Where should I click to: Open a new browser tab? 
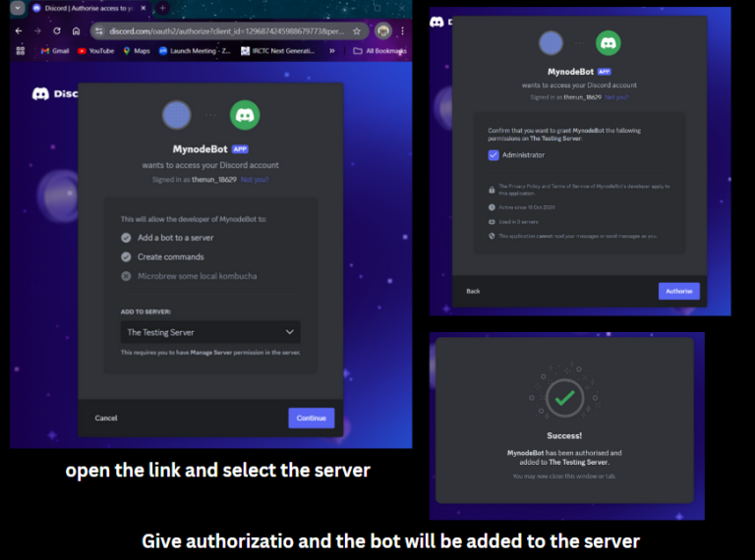point(162,8)
